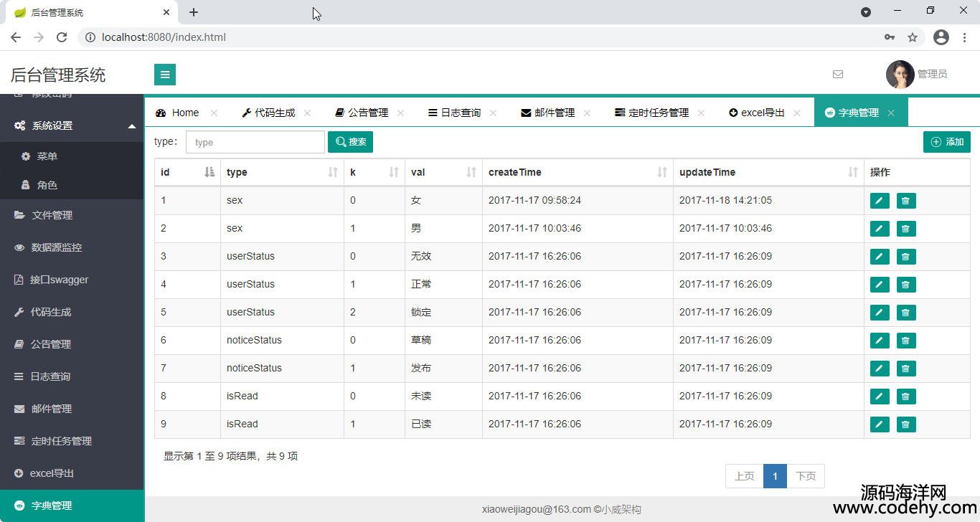Image resolution: width=980 pixels, height=522 pixels.
Task: Focus the type search input field
Action: [x=255, y=142]
